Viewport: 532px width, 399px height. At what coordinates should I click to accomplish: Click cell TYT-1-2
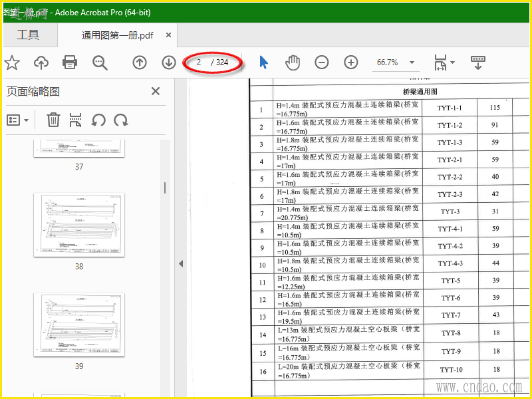pyautogui.click(x=450, y=125)
